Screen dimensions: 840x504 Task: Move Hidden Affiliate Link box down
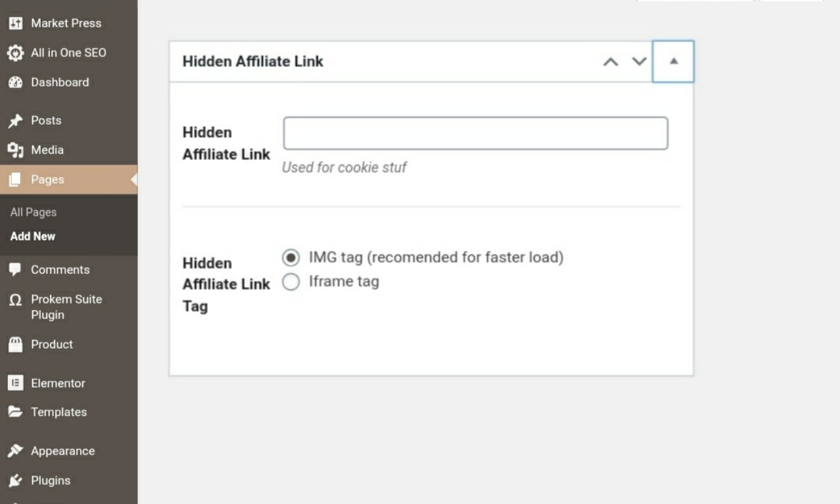(639, 62)
